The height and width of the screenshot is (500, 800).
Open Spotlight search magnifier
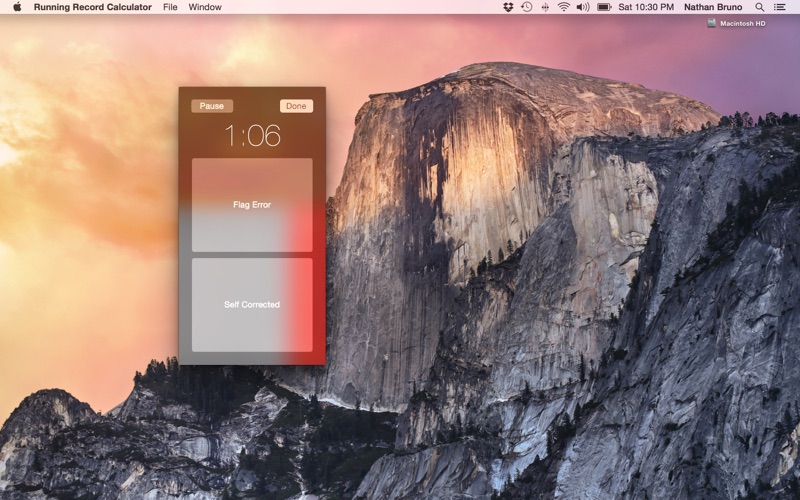pyautogui.click(x=760, y=7)
